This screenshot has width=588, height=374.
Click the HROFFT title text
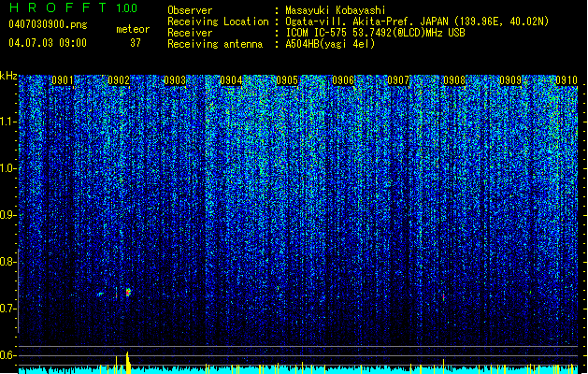pyautogui.click(x=58, y=7)
